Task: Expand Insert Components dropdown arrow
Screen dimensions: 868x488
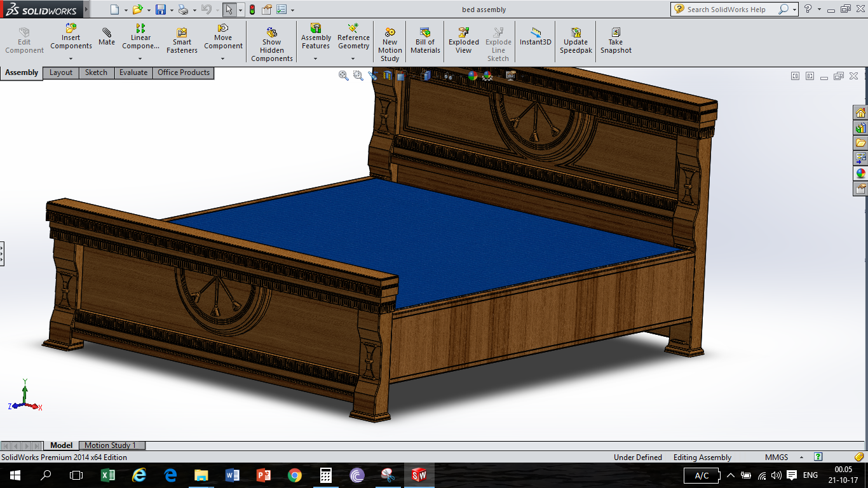Action: (x=71, y=58)
